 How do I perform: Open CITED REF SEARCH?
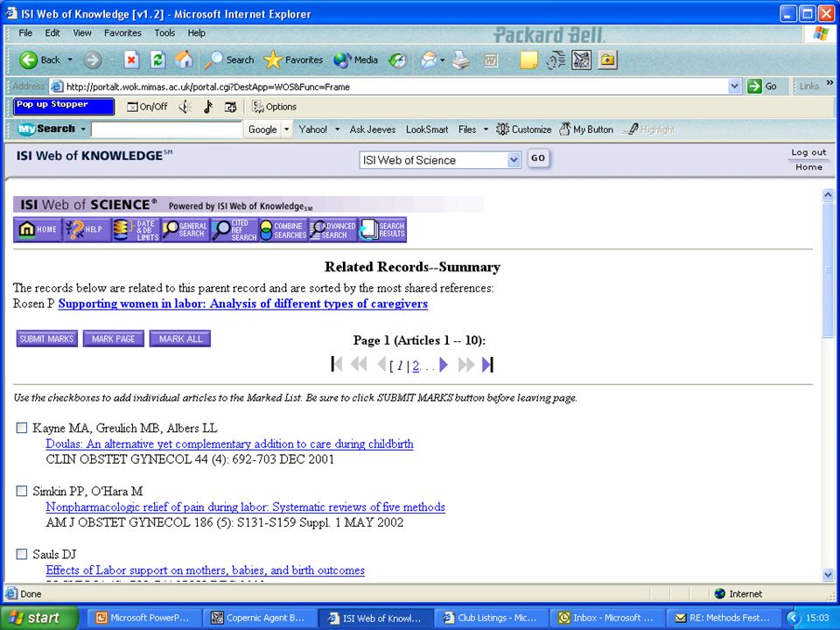234,229
